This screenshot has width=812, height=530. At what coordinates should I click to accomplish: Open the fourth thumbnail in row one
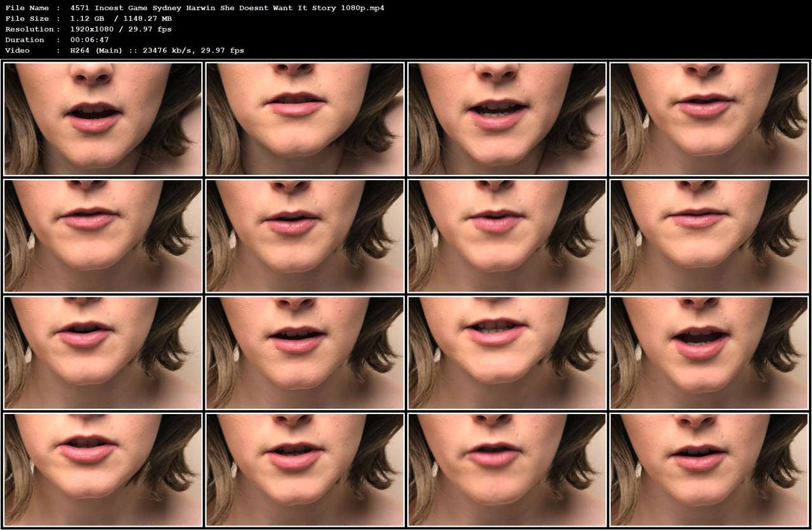click(x=709, y=119)
